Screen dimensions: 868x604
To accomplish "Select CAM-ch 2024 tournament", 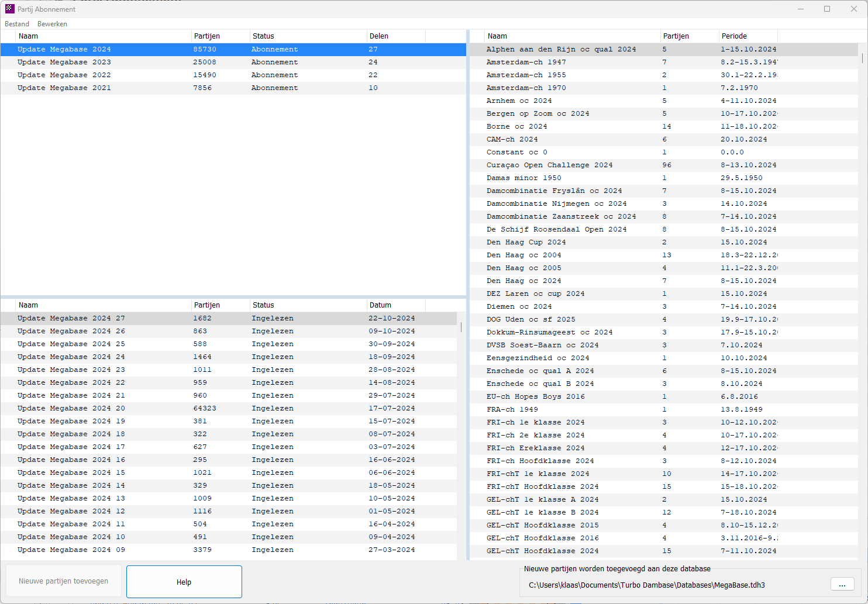I will point(664,140).
